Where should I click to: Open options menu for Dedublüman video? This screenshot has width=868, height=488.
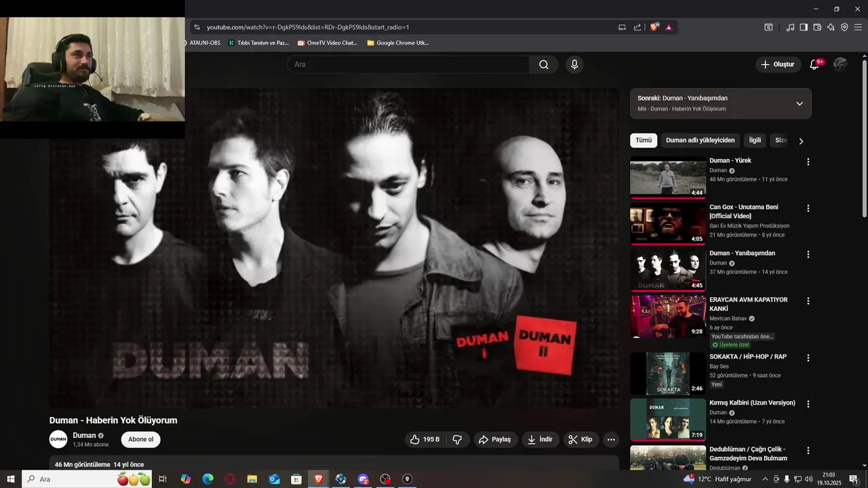pos(808,450)
